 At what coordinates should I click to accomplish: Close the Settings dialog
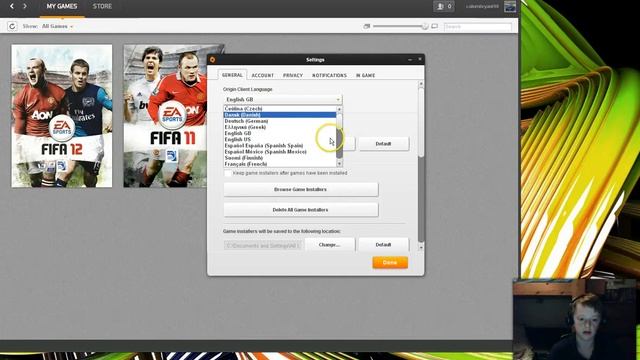pyautogui.click(x=420, y=60)
